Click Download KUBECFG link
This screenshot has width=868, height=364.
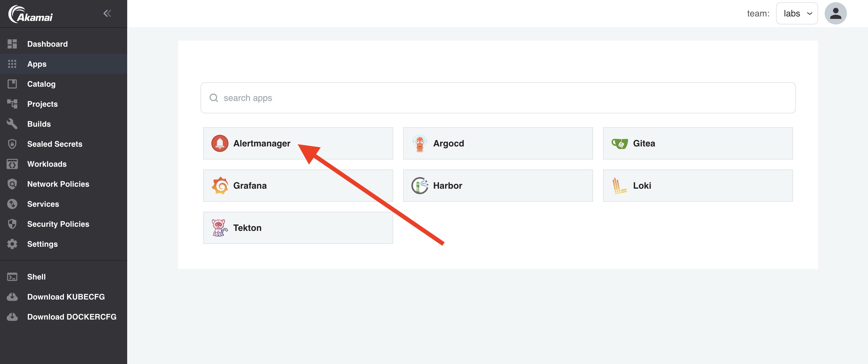66,296
